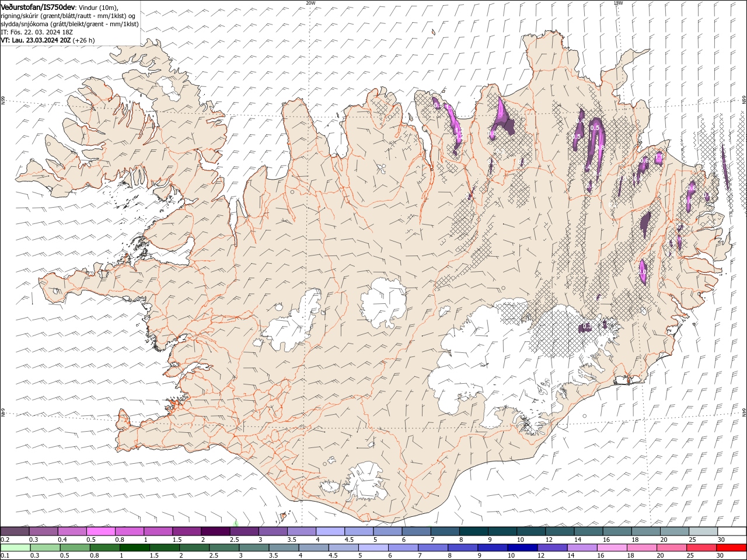The image size is (747, 560).
Task: Select snow legend swatch between 3.5 and 4
Action: (x=301, y=531)
